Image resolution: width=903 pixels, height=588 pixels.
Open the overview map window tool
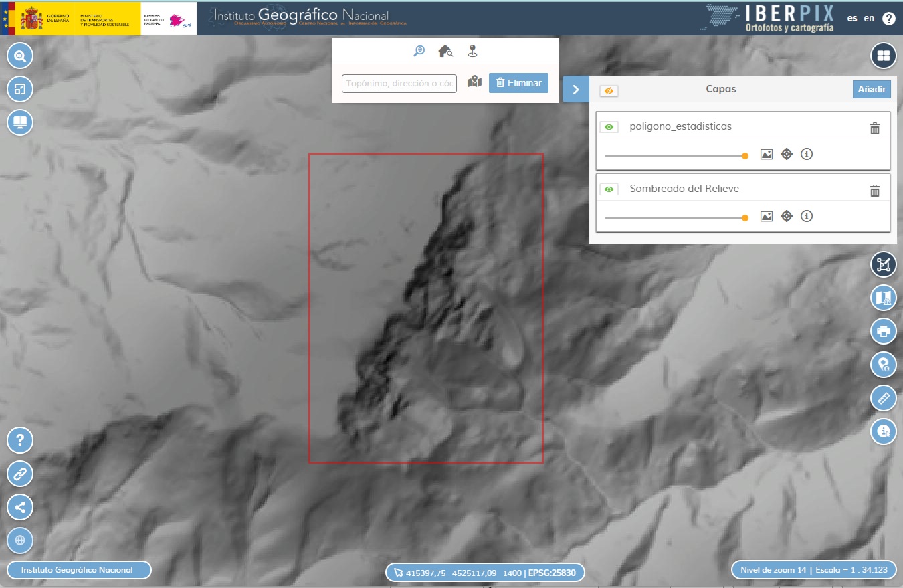click(20, 89)
